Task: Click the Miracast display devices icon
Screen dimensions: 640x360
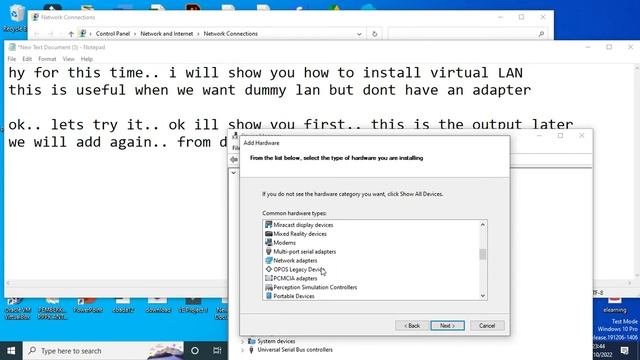Action: click(x=269, y=225)
